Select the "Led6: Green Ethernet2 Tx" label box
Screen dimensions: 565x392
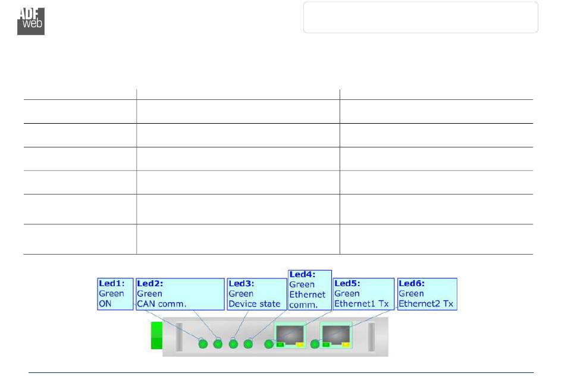pos(427,294)
